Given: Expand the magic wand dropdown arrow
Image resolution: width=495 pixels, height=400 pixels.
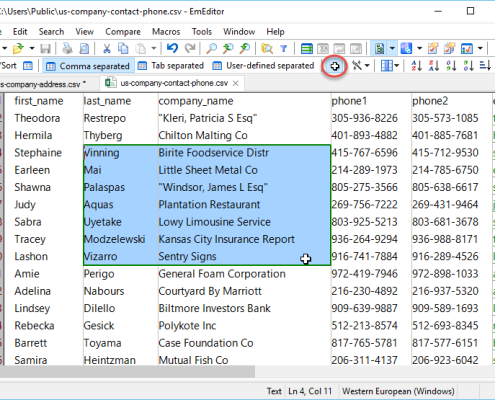Looking at the screenshot, I should (x=367, y=66).
